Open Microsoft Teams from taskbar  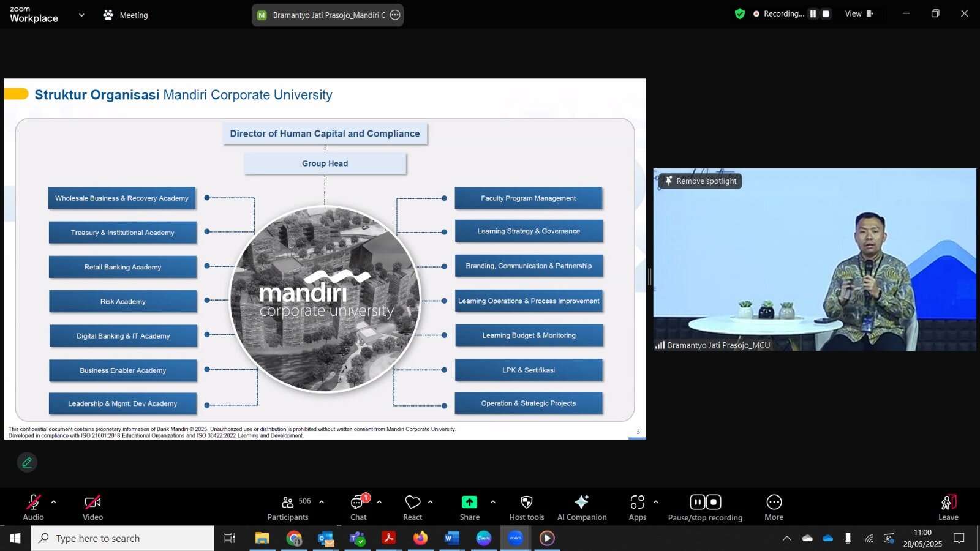coord(357,538)
